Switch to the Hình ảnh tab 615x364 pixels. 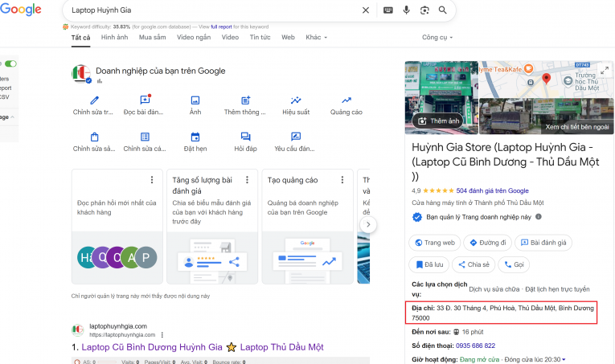pyautogui.click(x=114, y=37)
